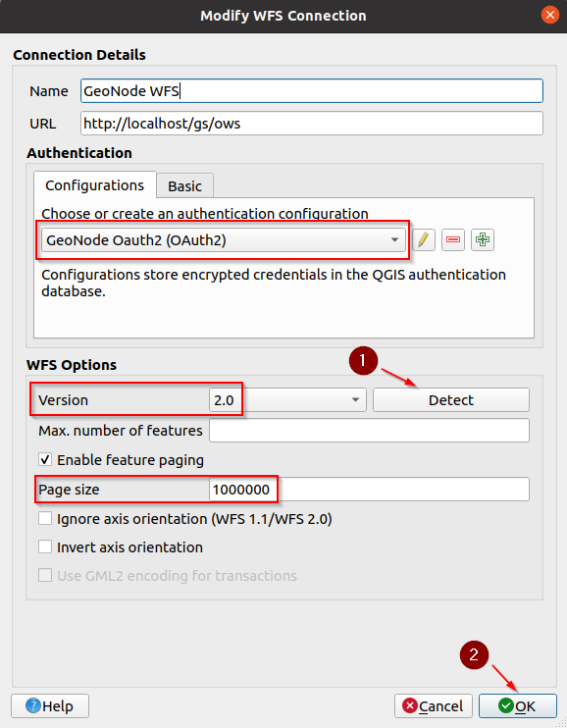Remove authentication configuration with red minus icon

click(x=453, y=240)
